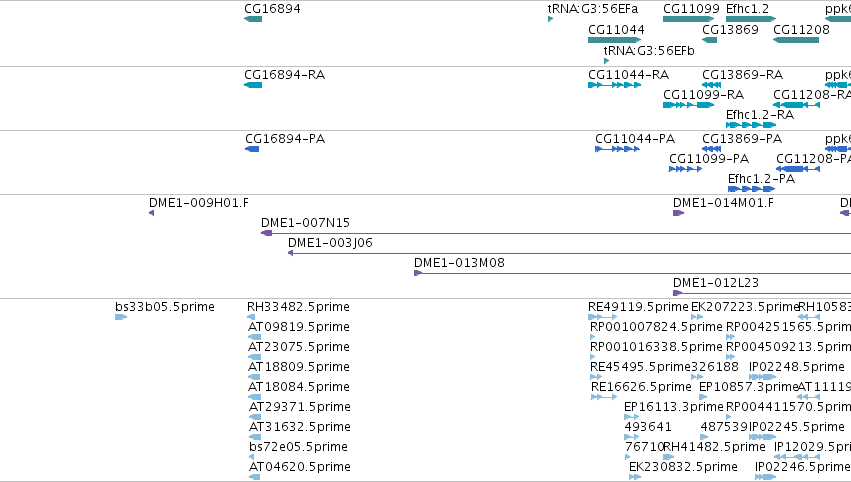
Task: Click the Efhc1.2-RA transcript label
Action: (760, 115)
